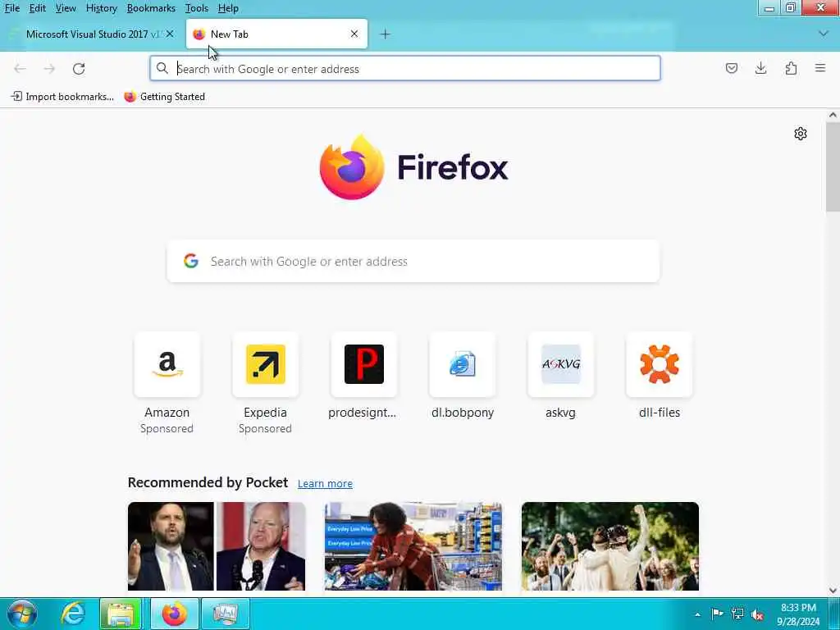Screen dimensions: 840x630
Task: Open the Help menu
Action: coord(228,8)
